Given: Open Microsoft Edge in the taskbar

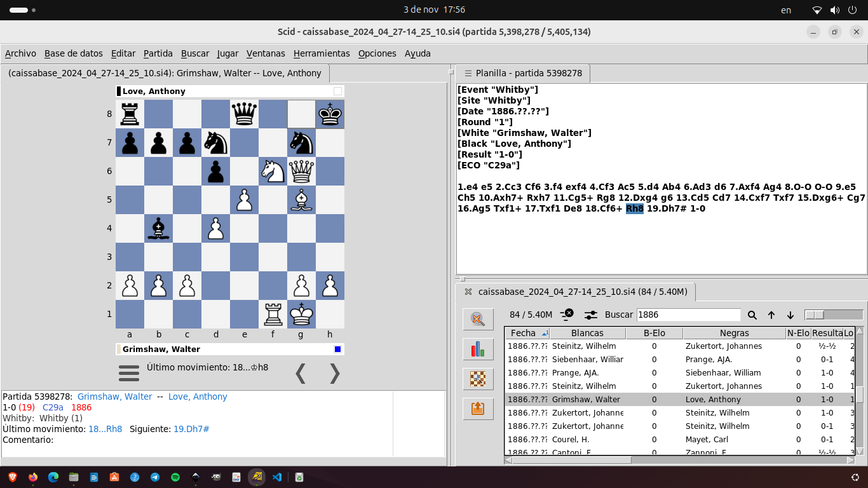Looking at the screenshot, I should coord(53,477).
